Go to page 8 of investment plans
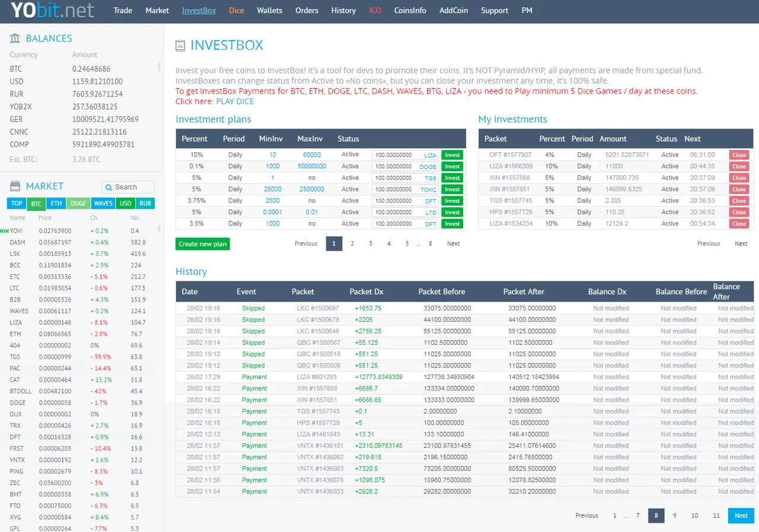Viewport: 759px width, 532px height. coord(430,243)
